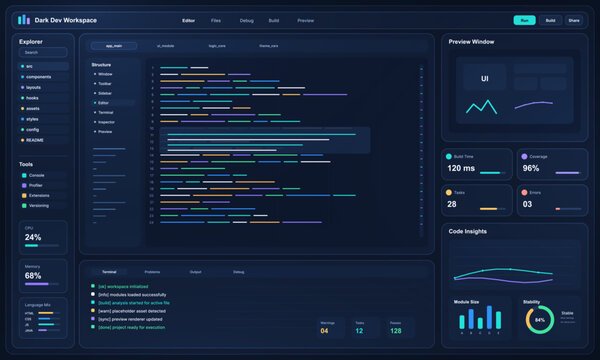This screenshot has width=600, height=360.
Task: Open Profiler in the Tools list
Action: (43, 185)
